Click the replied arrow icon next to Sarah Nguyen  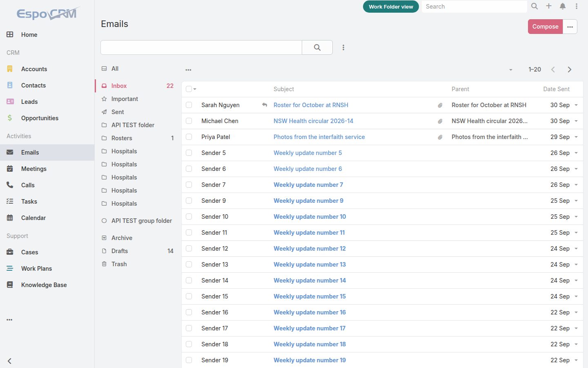click(265, 105)
